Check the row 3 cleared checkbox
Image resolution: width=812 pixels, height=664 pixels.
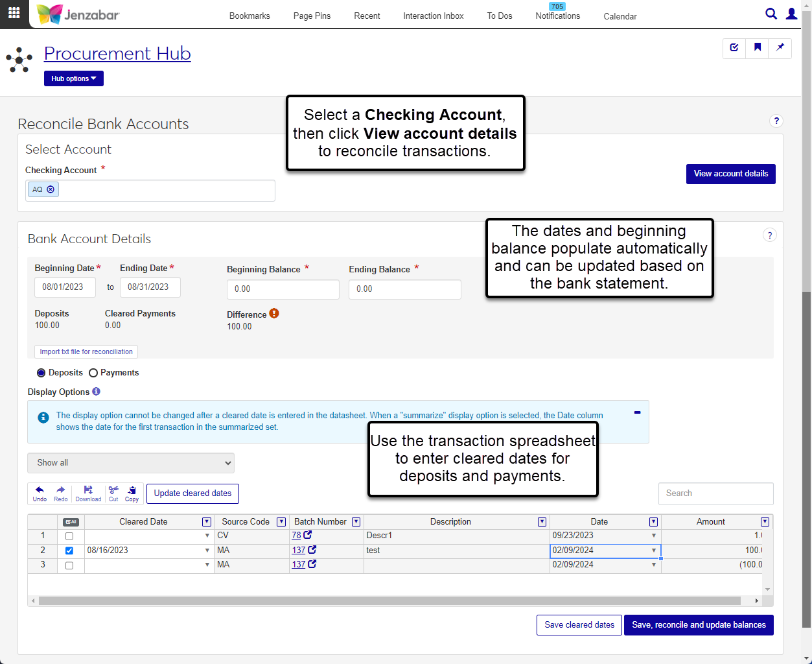(69, 565)
